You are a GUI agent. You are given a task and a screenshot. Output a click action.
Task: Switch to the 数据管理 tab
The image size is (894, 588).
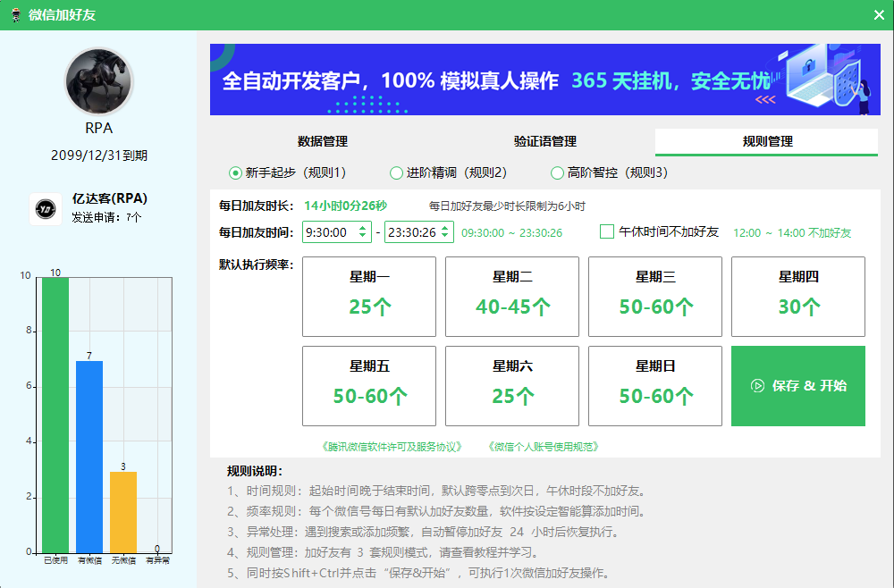coord(323,141)
